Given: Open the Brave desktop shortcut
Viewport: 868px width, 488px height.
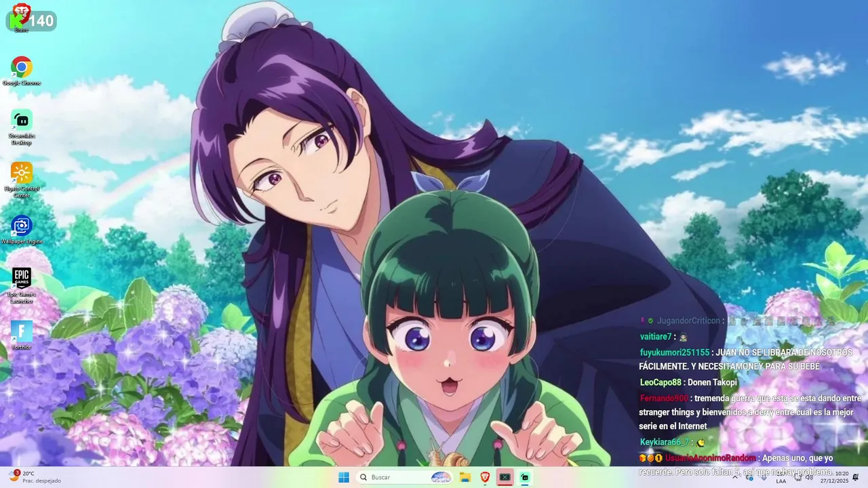Looking at the screenshot, I should (x=22, y=17).
